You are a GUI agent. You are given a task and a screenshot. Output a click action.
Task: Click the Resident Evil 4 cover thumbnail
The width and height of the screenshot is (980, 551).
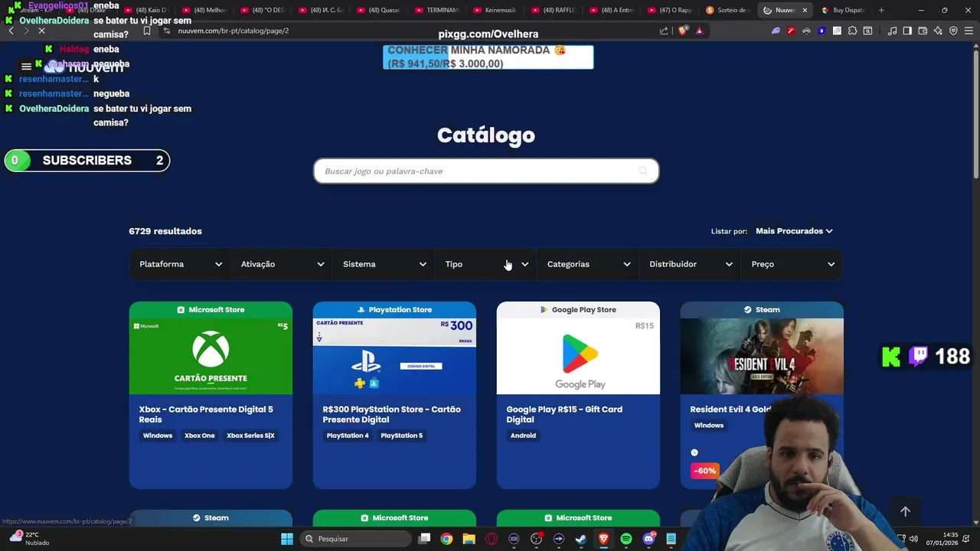pos(762,356)
